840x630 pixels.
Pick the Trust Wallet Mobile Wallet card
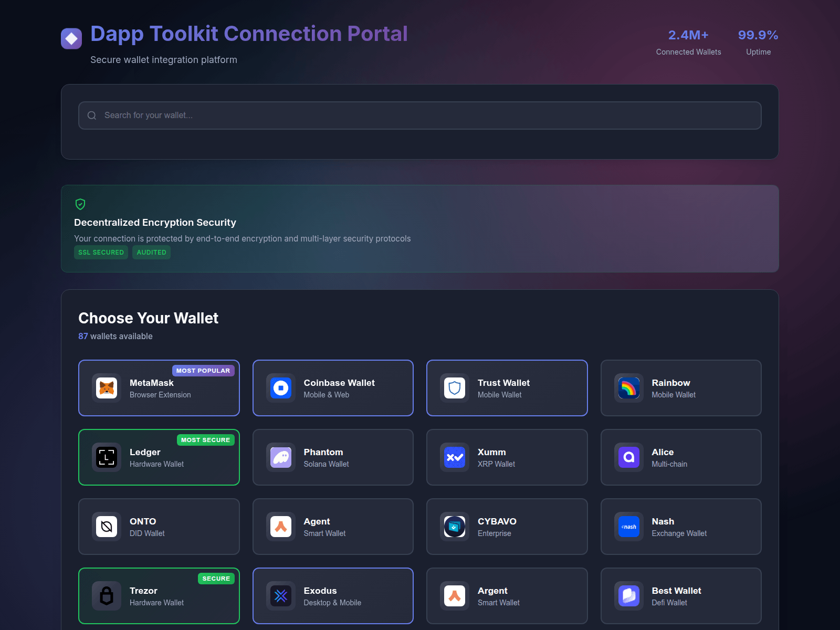(507, 388)
